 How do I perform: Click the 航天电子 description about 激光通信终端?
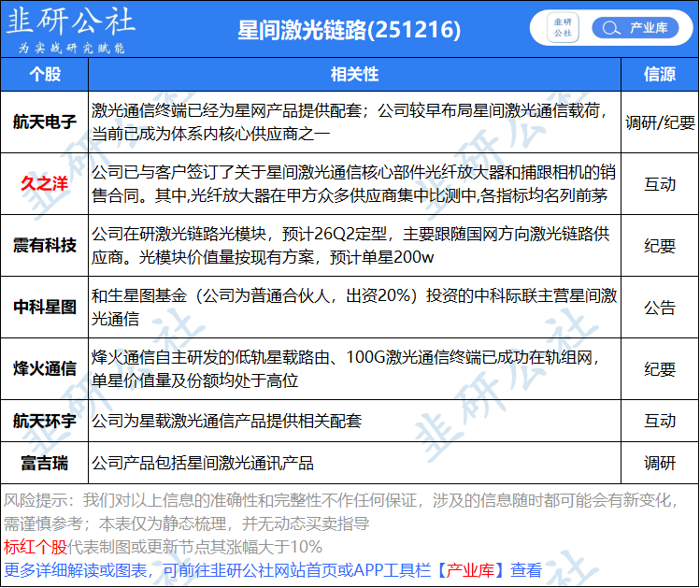pos(350,122)
